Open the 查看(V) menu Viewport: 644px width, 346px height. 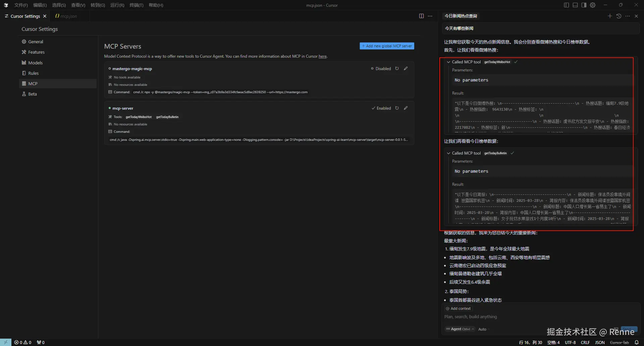pos(78,5)
